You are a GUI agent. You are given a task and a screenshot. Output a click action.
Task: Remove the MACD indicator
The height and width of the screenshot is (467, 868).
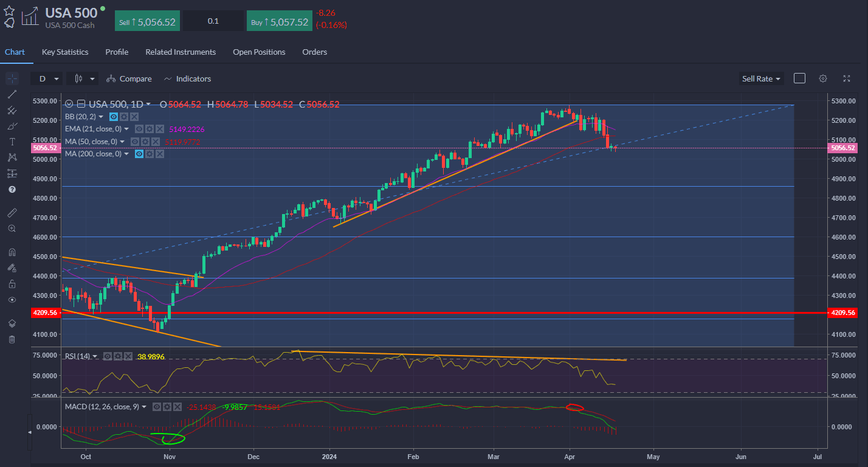point(177,407)
